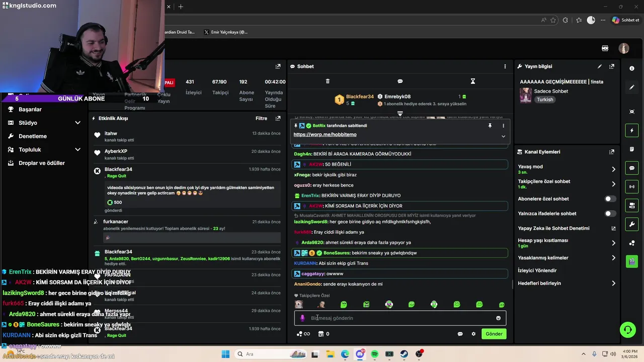
Task: Click the document icon in right sidebar
Action: 632,149
